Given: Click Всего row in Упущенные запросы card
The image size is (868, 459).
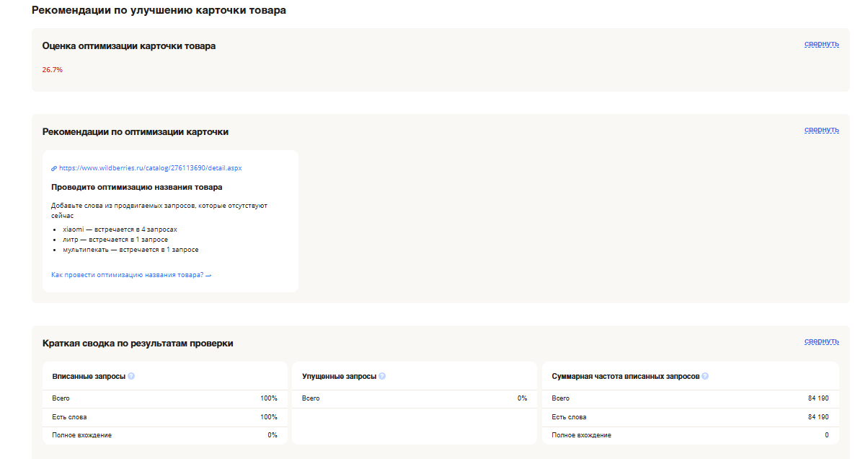Looking at the screenshot, I should 311,398.
